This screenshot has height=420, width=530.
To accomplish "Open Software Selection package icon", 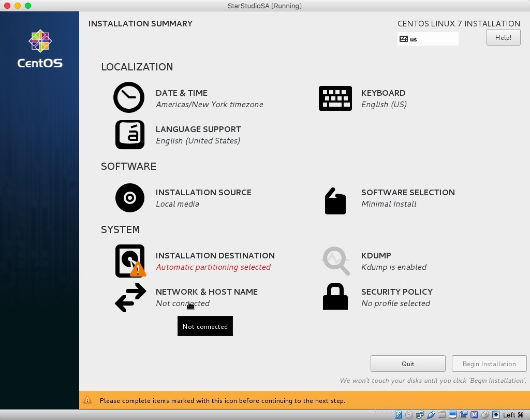I will tap(335, 201).
